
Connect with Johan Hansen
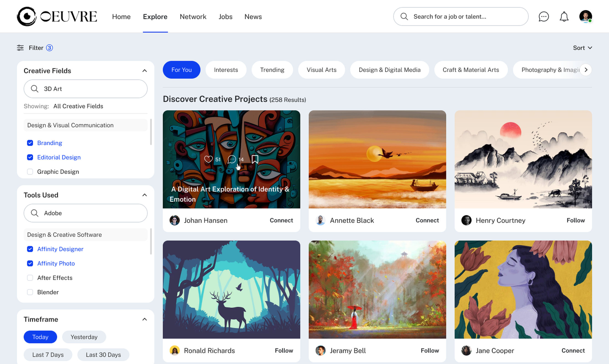(x=281, y=220)
